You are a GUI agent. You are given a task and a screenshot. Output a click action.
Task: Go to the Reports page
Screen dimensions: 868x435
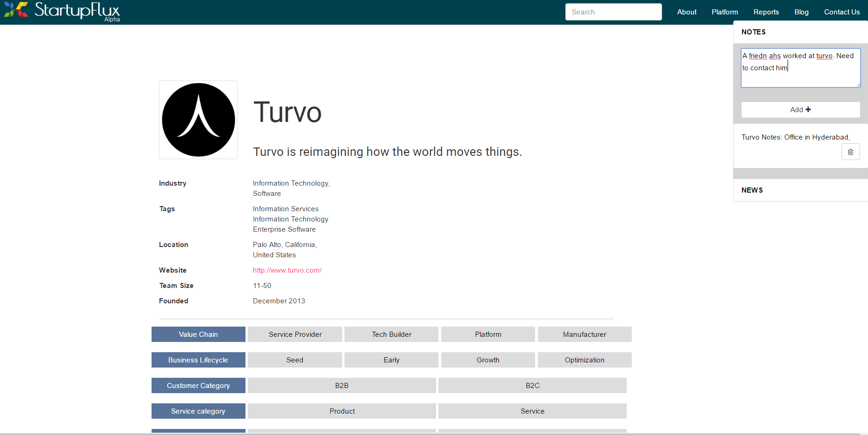pyautogui.click(x=766, y=12)
